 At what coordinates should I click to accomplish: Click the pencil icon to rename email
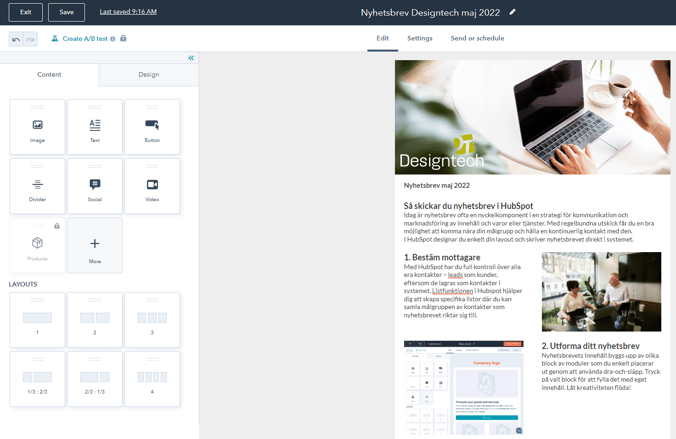point(513,12)
